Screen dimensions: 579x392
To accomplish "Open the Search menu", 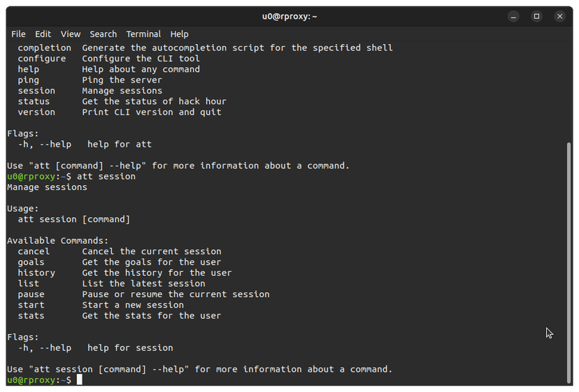I will click(103, 34).
